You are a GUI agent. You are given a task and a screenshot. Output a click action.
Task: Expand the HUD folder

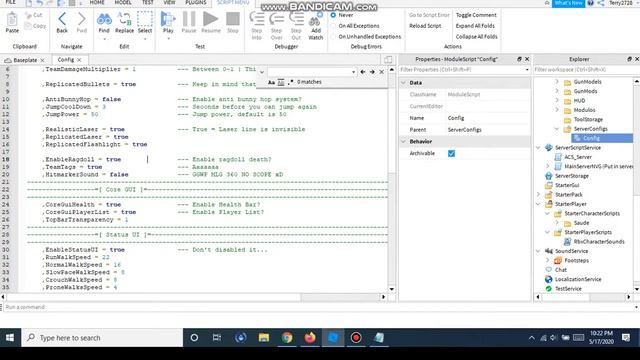557,100
